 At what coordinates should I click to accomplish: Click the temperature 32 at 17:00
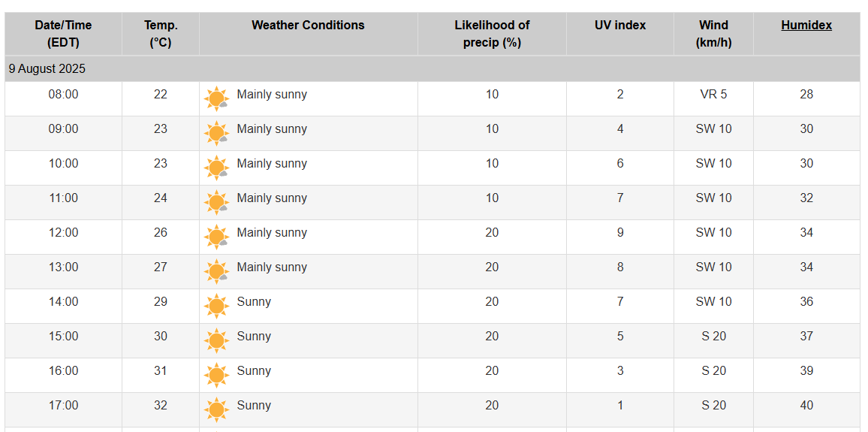tap(161, 406)
